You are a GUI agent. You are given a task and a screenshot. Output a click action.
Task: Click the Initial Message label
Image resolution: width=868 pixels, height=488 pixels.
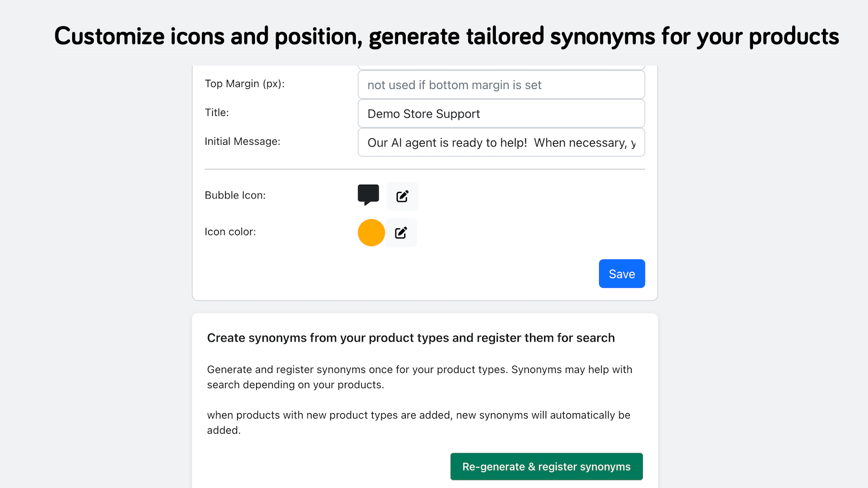click(242, 141)
